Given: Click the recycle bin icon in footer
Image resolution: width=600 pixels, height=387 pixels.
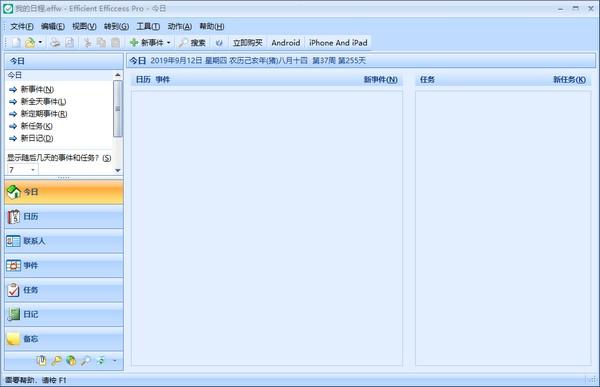Looking at the screenshot, I should point(101,361).
